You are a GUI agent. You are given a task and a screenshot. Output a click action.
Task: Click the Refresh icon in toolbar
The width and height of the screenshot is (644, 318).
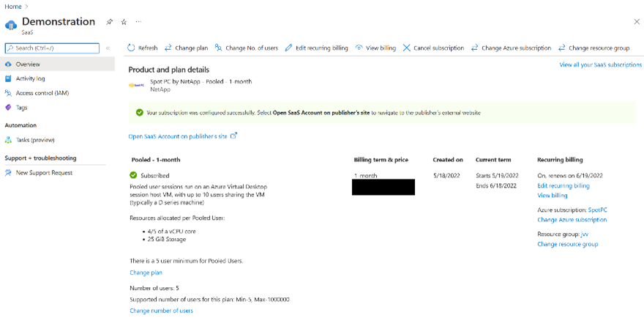[131, 48]
